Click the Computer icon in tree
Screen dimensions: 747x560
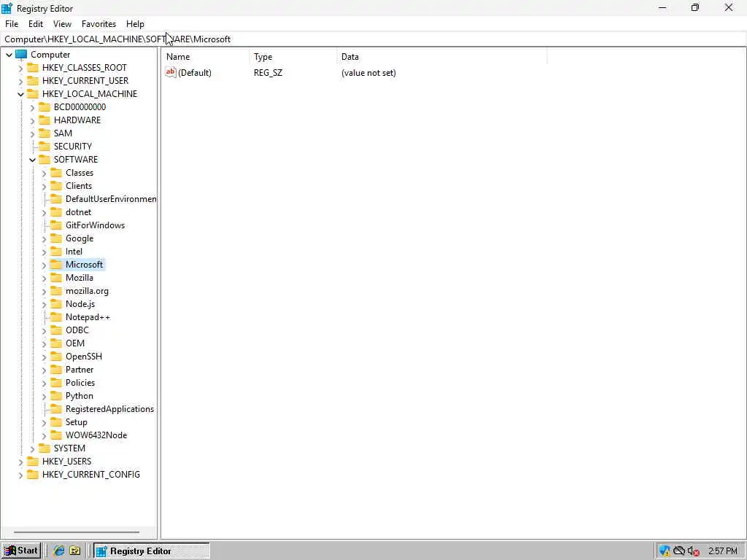tap(21, 54)
